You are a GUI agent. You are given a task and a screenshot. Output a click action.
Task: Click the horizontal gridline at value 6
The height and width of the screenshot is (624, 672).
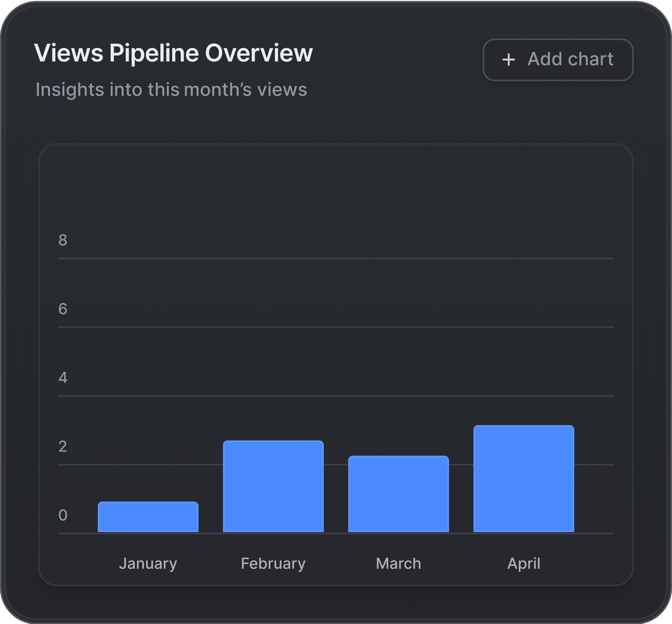click(x=336, y=327)
